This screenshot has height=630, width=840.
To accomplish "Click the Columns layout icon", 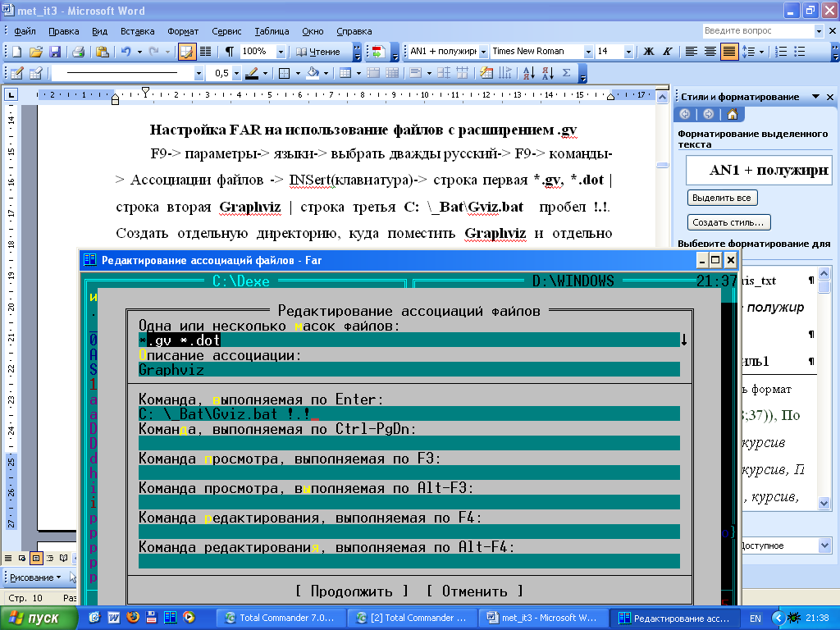I will pyautogui.click(x=206, y=52).
